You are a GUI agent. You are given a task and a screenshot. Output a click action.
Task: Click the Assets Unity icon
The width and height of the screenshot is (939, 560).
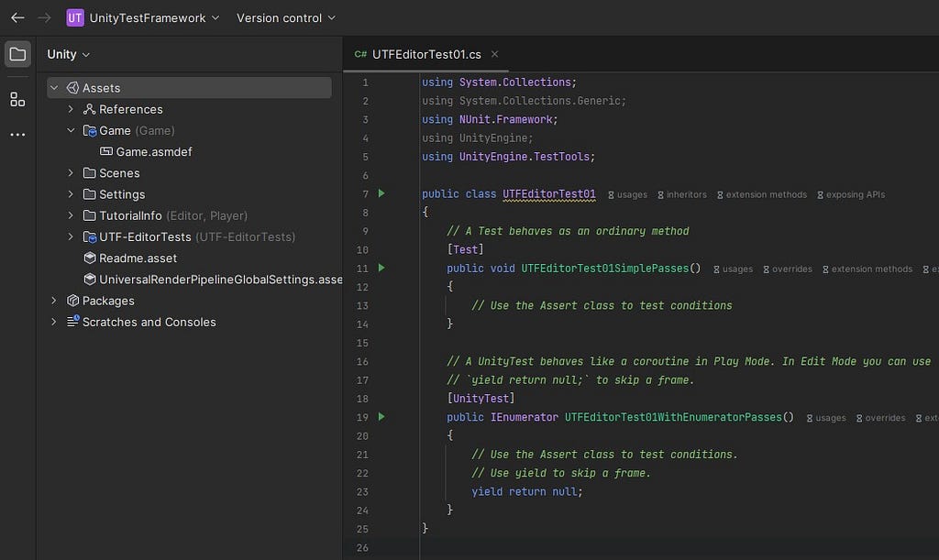click(72, 88)
